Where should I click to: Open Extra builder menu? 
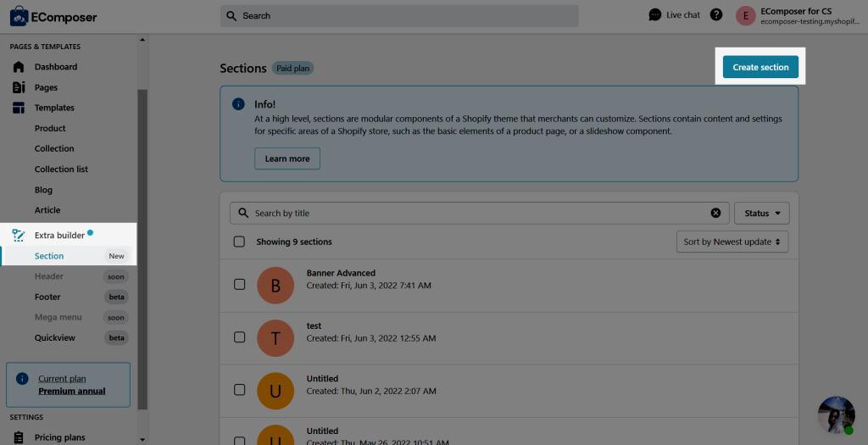click(x=59, y=236)
